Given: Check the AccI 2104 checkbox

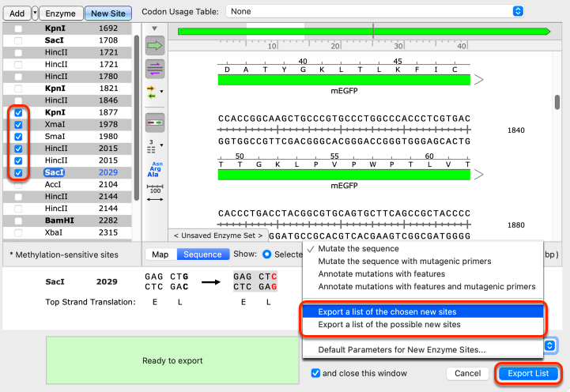Looking at the screenshot, I should (18, 185).
